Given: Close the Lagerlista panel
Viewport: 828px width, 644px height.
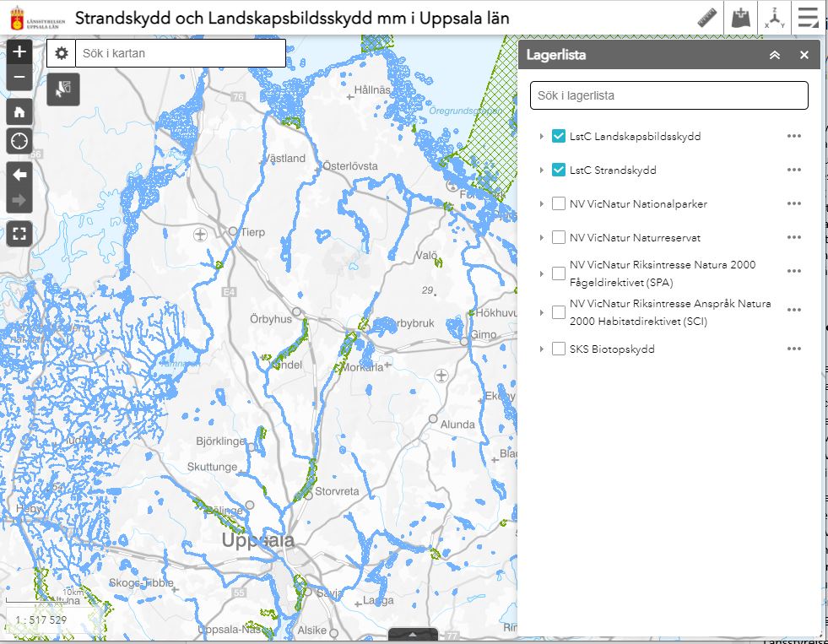Looking at the screenshot, I should [804, 55].
